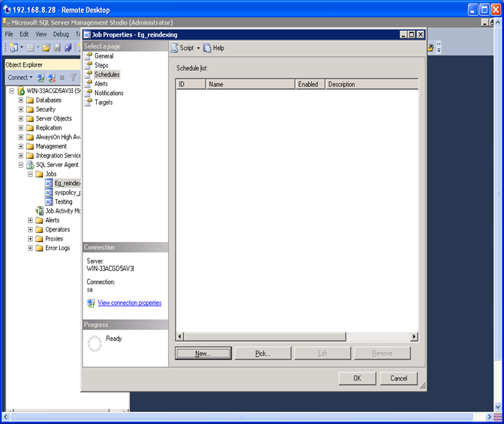The width and height of the screenshot is (504, 424).
Task: Click the Testing job icon in tree
Action: pyautogui.click(x=49, y=202)
